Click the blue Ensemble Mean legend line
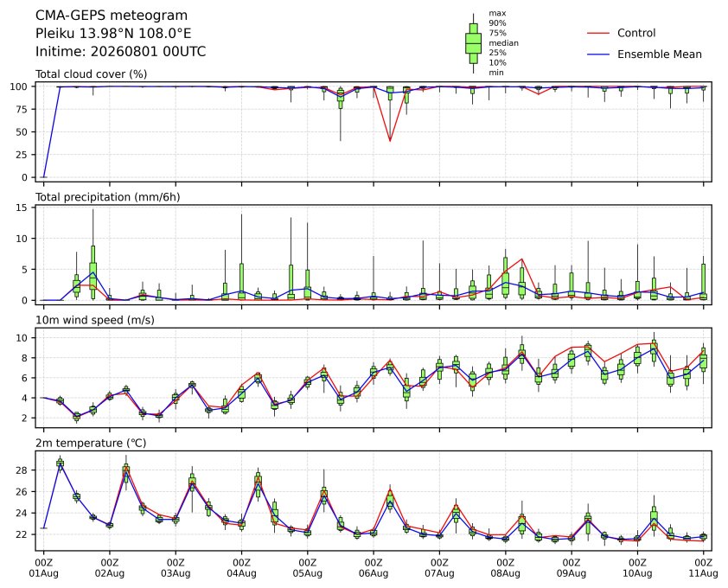 pyautogui.click(x=598, y=54)
